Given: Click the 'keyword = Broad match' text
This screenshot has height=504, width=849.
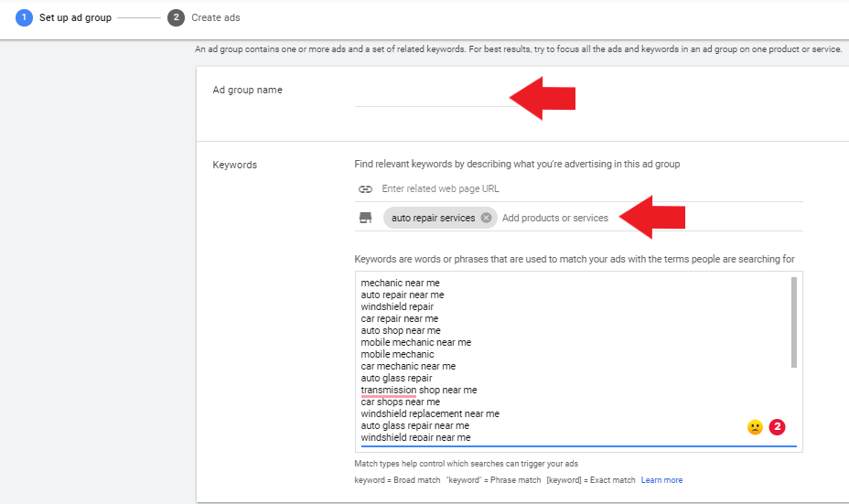Looking at the screenshot, I should coord(397,480).
